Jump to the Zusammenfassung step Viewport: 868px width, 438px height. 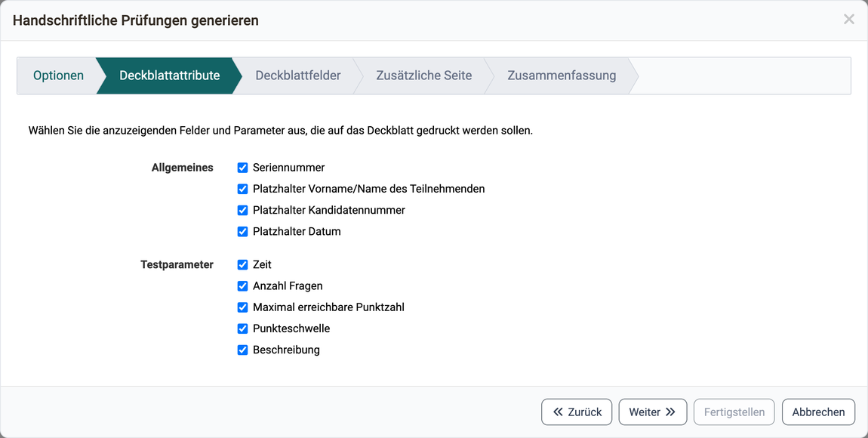[562, 76]
